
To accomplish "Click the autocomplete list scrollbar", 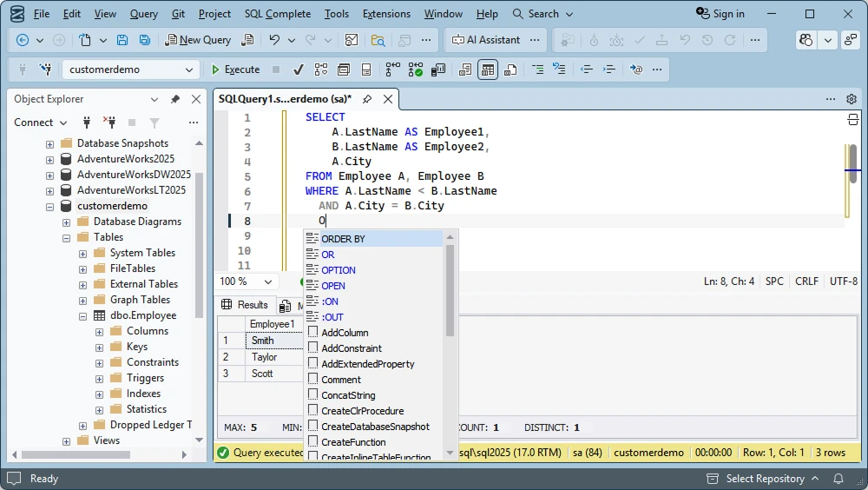I will [x=450, y=290].
